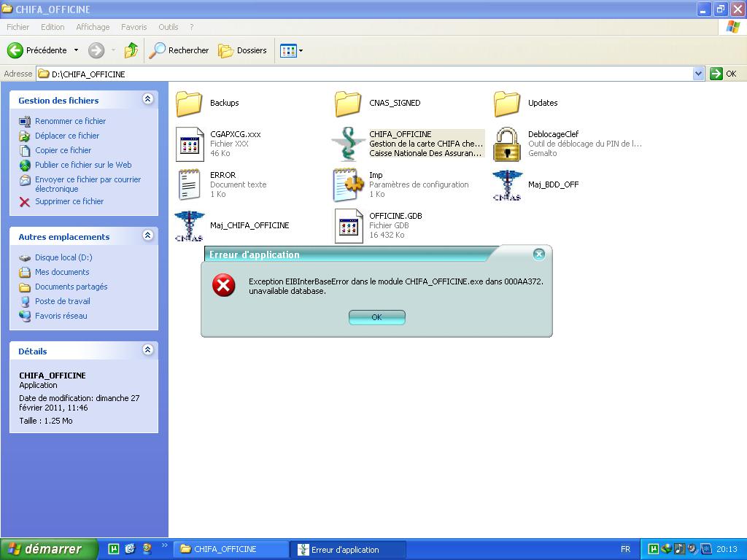The width and height of the screenshot is (747, 560).
Task: Click the démarrer start button
Action: pos(49,549)
